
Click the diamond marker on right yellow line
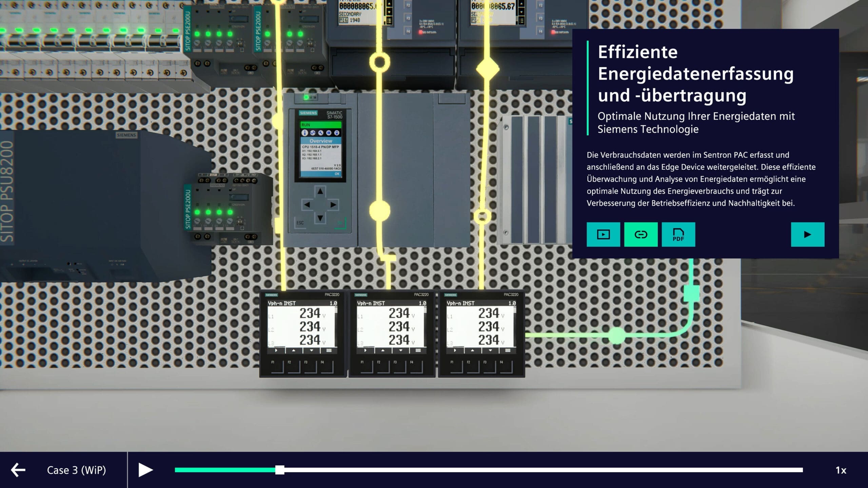point(488,69)
